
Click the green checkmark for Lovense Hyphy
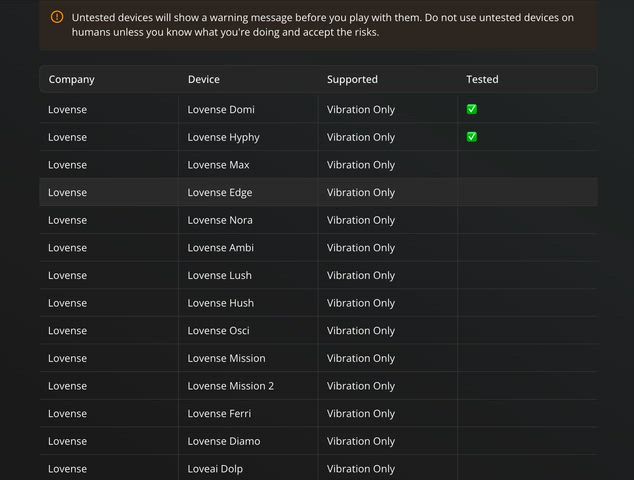(x=472, y=137)
